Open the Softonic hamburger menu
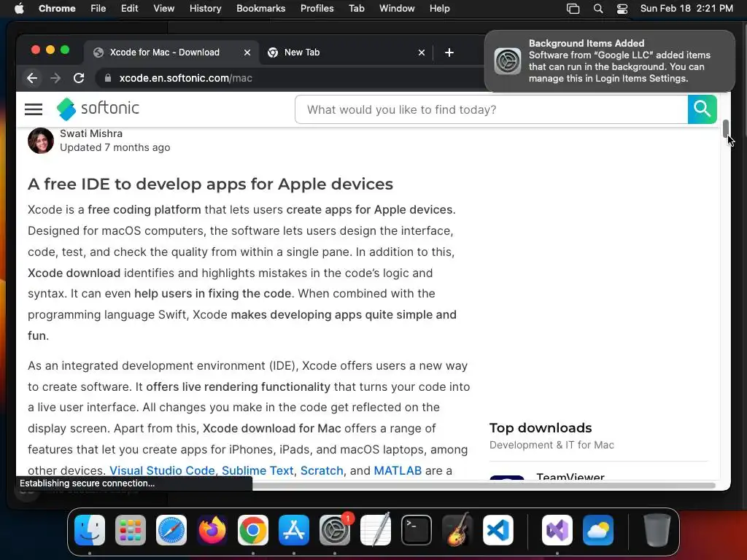 coord(34,109)
